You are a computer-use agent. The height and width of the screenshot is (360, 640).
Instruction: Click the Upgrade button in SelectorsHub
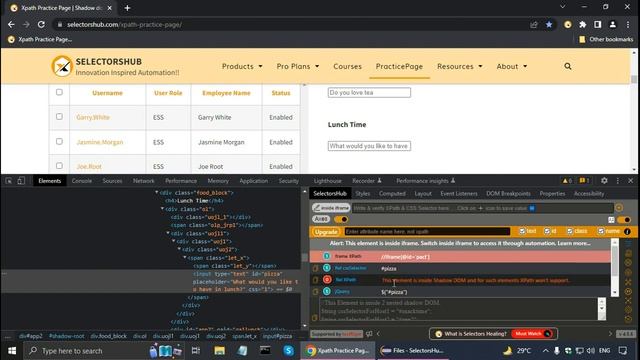pyautogui.click(x=326, y=231)
